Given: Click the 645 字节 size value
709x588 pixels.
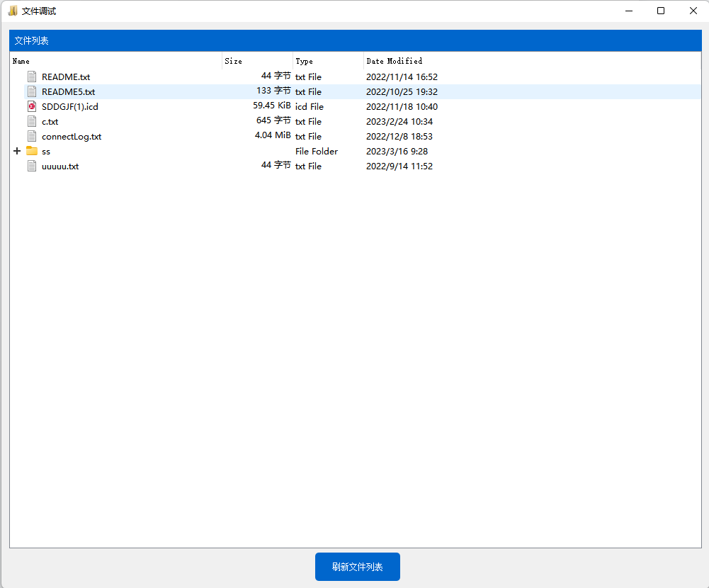Looking at the screenshot, I should (273, 120).
